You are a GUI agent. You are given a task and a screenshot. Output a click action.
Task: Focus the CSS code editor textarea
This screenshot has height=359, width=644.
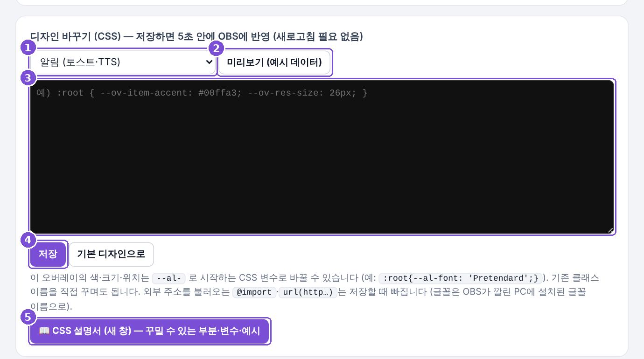(x=322, y=157)
